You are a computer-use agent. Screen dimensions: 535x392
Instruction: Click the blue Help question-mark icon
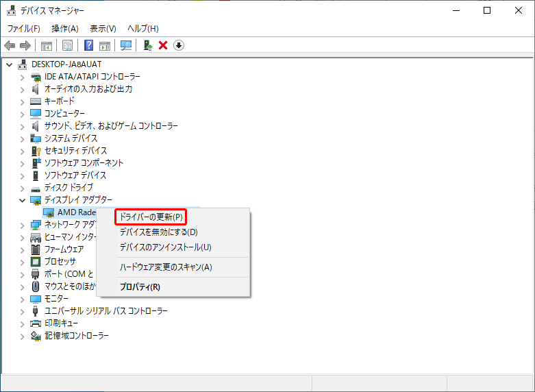click(89, 45)
